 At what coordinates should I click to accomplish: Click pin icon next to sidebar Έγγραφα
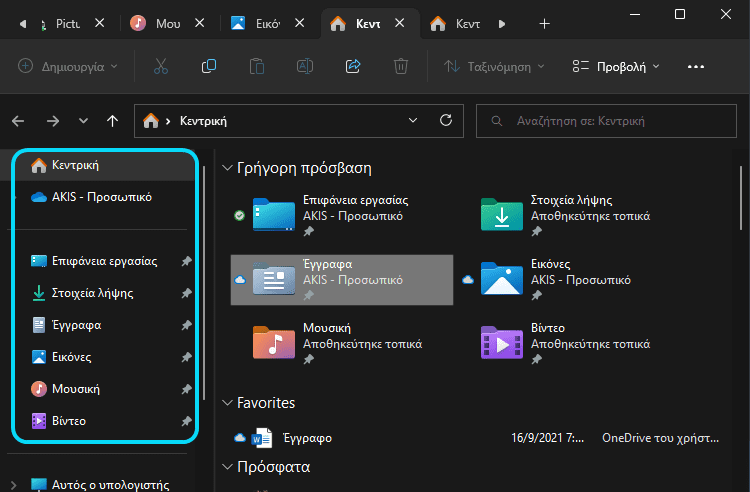tap(186, 325)
